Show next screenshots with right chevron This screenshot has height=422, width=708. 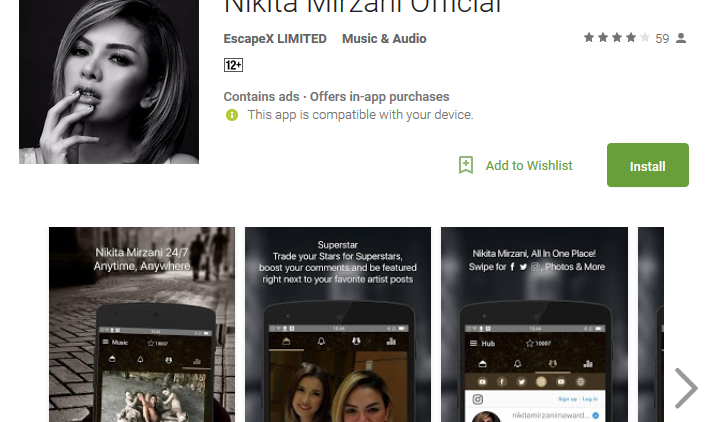(686, 388)
